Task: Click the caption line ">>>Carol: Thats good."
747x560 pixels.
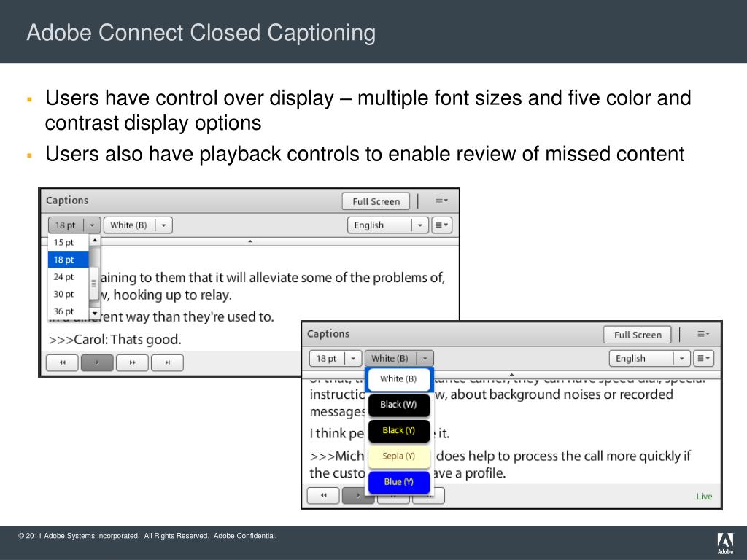Action: (115, 340)
